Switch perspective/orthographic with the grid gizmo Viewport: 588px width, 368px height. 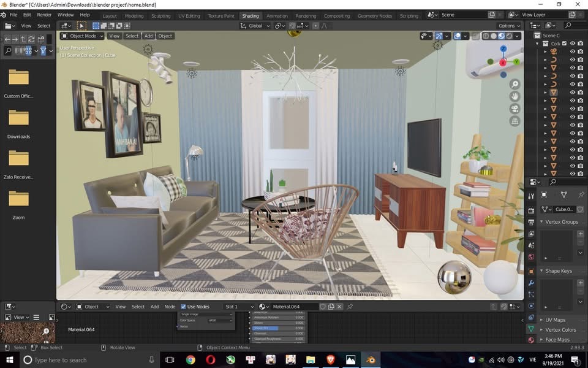click(514, 121)
